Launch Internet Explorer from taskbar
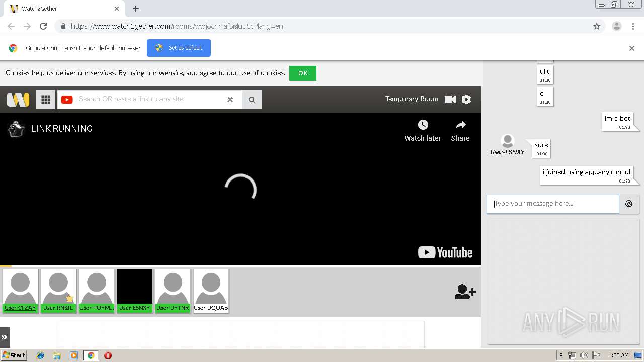644x362 pixels. click(40, 355)
